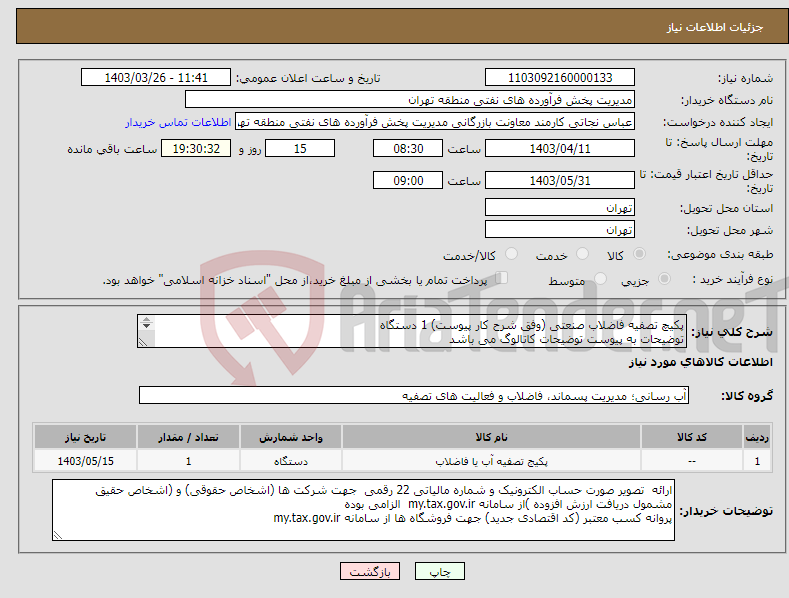Click response deadline time 08:30
The height and width of the screenshot is (598, 789).
click(x=408, y=148)
